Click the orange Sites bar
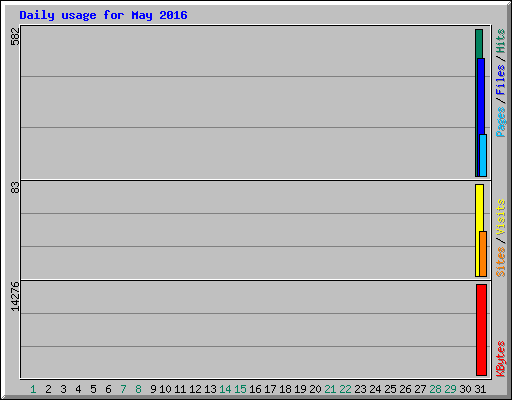Viewport: 512px width, 400px height. point(483,254)
